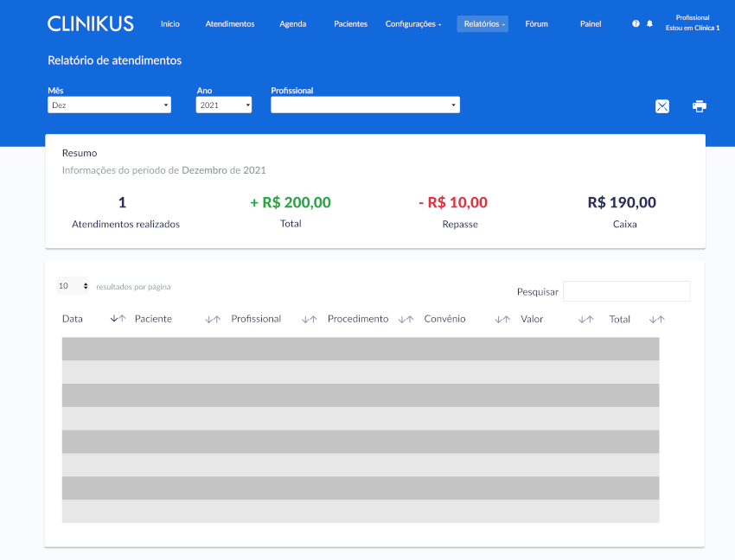This screenshot has width=735, height=560.
Task: Go to the Agenda menu item
Action: pyautogui.click(x=292, y=24)
